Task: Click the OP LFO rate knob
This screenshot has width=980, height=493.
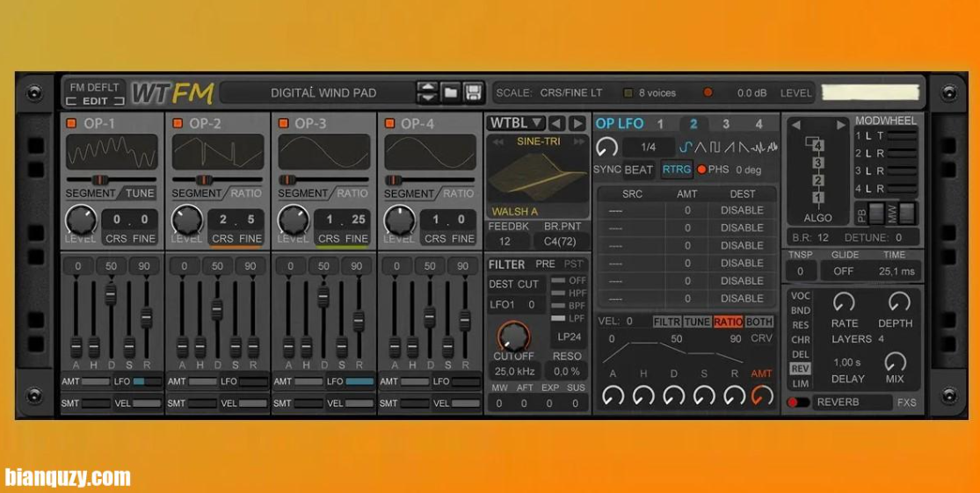Action: pos(606,148)
